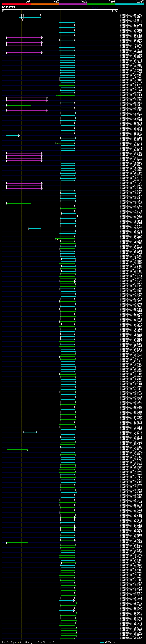
Task: Select hit UniRef100_A0SPJ8
Action: click(x=131, y=143)
